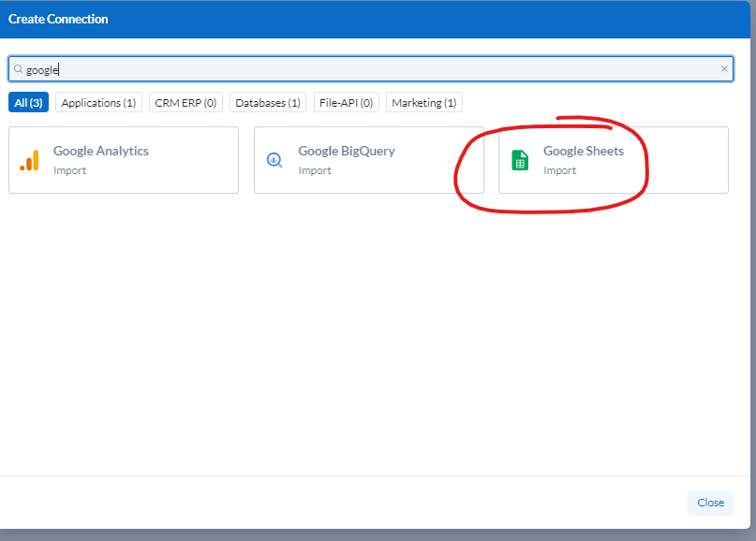Close the Create Connection dialog
The height and width of the screenshot is (541, 756).
710,503
